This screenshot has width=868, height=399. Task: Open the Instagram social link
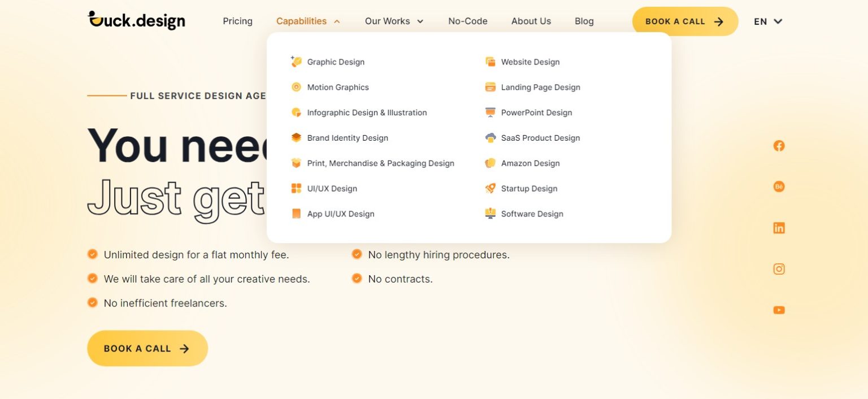779,269
